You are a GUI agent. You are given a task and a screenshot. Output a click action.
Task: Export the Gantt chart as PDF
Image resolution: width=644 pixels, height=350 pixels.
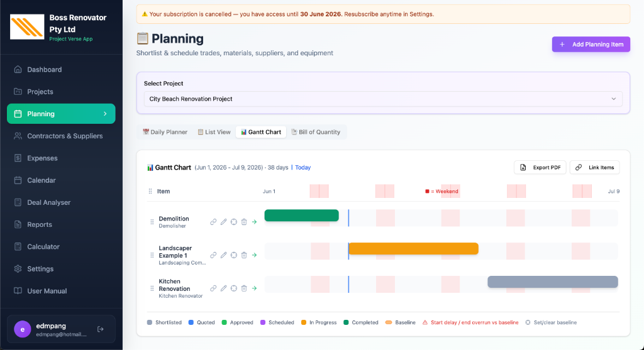coord(540,167)
